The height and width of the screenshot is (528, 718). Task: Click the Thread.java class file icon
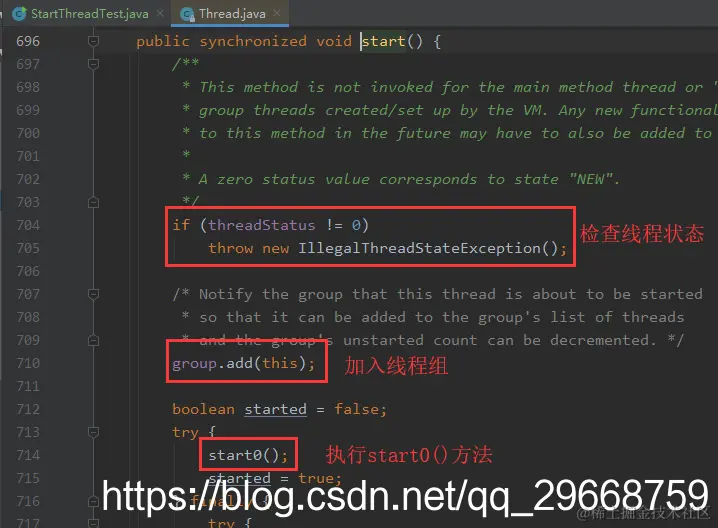[187, 14]
